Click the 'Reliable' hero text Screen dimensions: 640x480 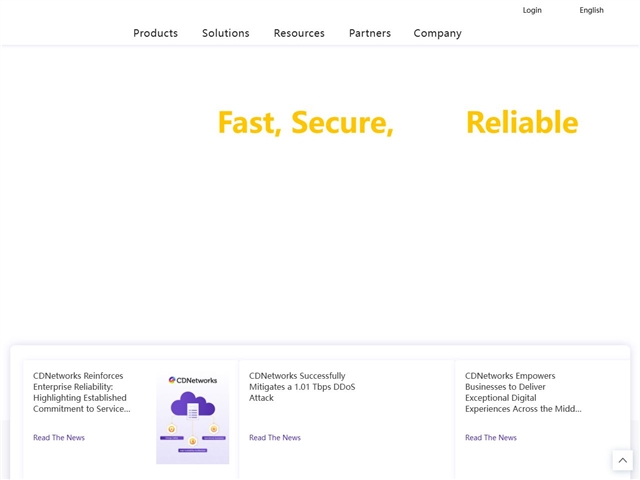tap(522, 122)
